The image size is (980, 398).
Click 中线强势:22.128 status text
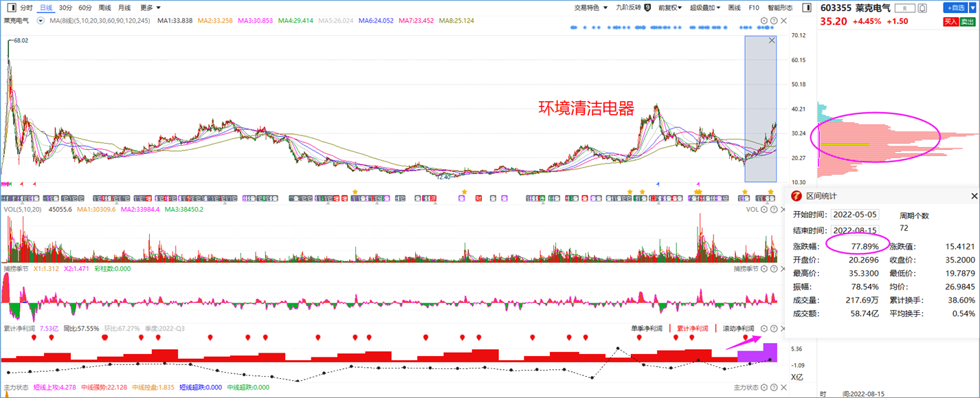[x=105, y=388]
